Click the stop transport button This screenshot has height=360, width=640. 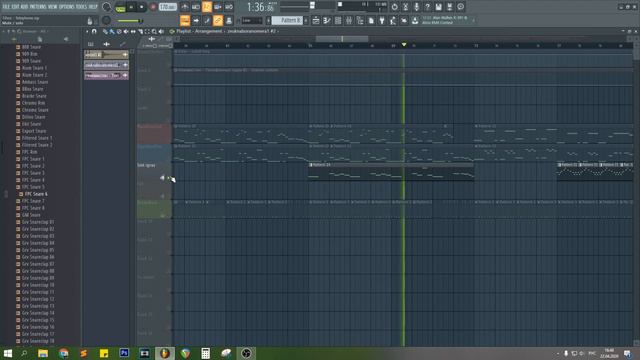click(142, 7)
